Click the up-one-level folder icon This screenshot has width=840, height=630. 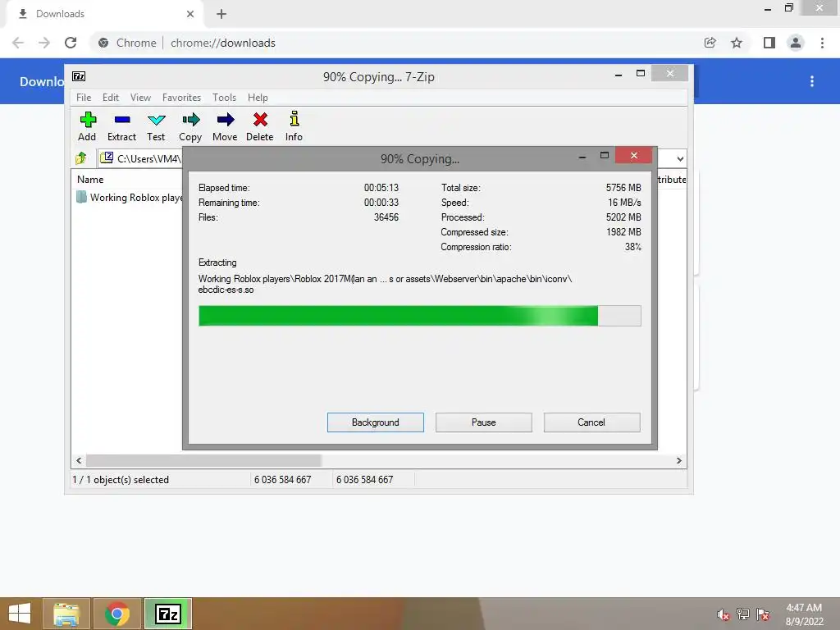pyautogui.click(x=81, y=158)
